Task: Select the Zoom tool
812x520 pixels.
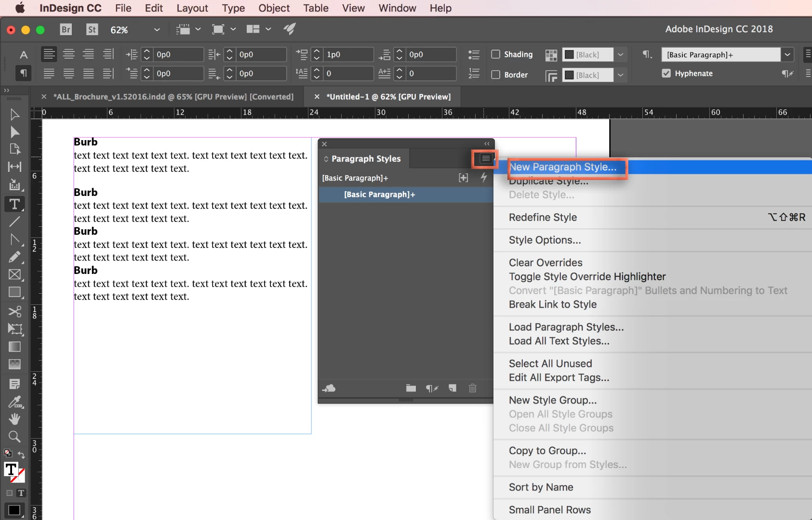Action: point(14,437)
